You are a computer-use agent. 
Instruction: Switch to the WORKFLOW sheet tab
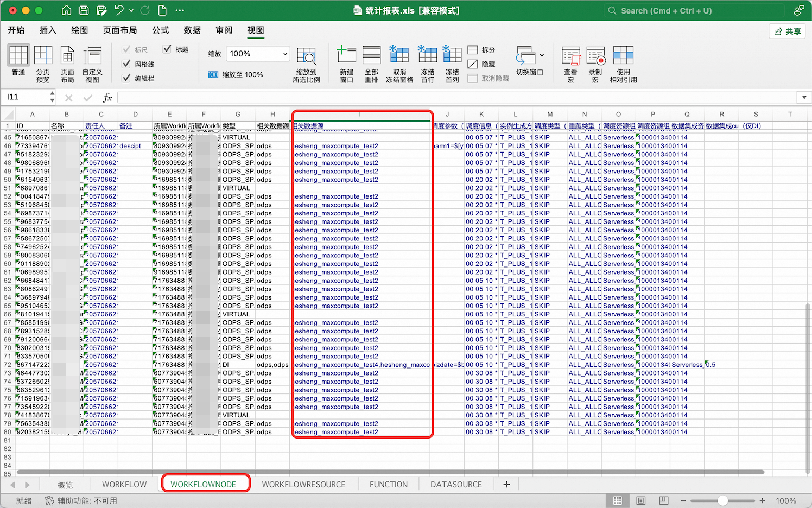pyautogui.click(x=124, y=485)
